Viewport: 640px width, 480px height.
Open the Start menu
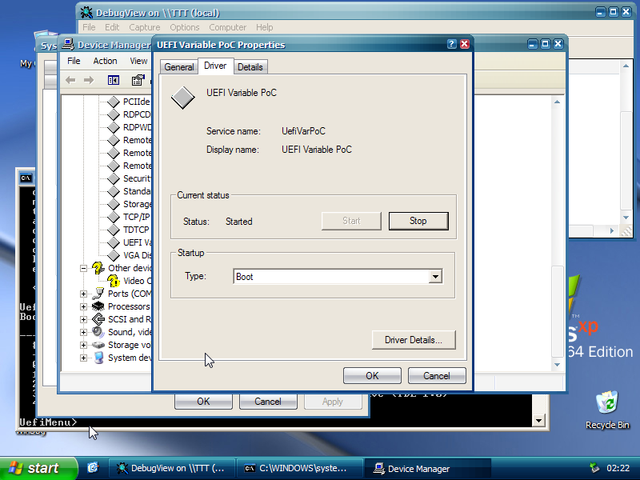(x=38, y=468)
